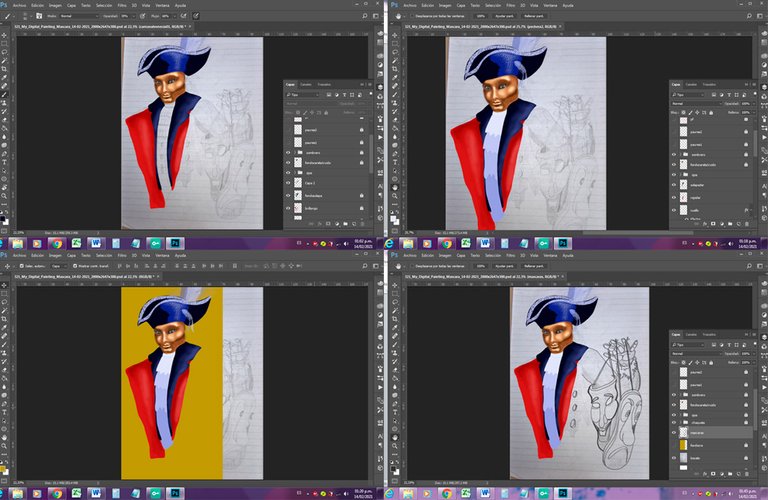Open Excel from the top-right window taskbar
Screen dimensions: 768x500
465,243
